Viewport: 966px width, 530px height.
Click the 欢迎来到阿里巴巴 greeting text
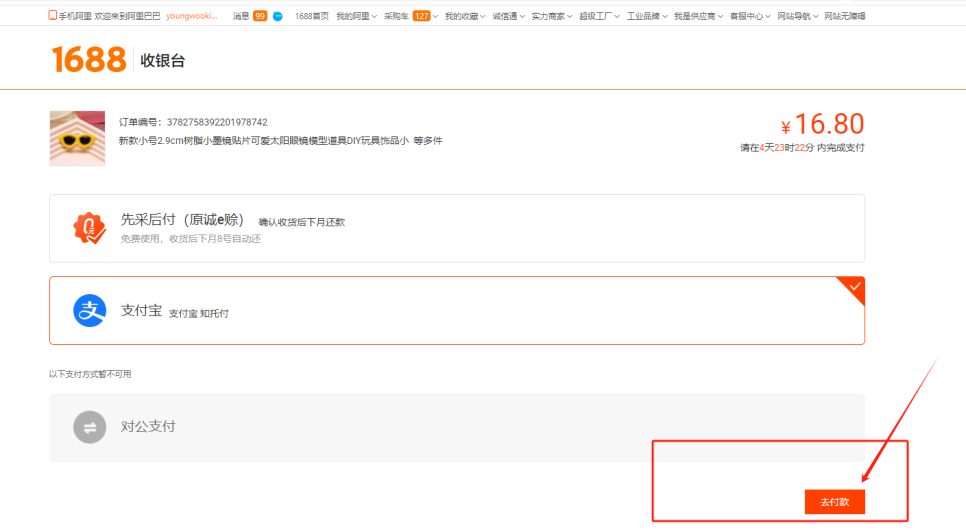[127, 16]
